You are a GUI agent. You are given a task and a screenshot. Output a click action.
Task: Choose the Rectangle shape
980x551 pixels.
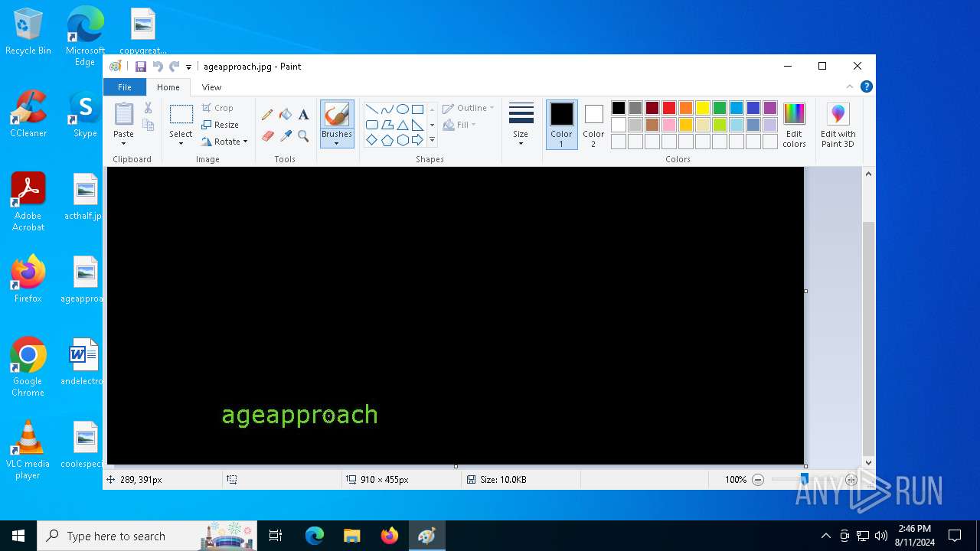tap(417, 109)
